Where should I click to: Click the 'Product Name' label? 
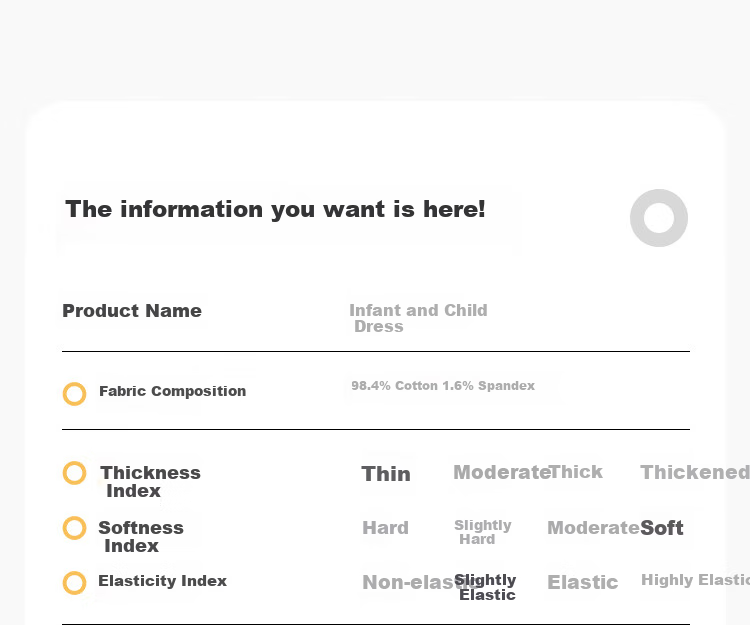point(132,311)
